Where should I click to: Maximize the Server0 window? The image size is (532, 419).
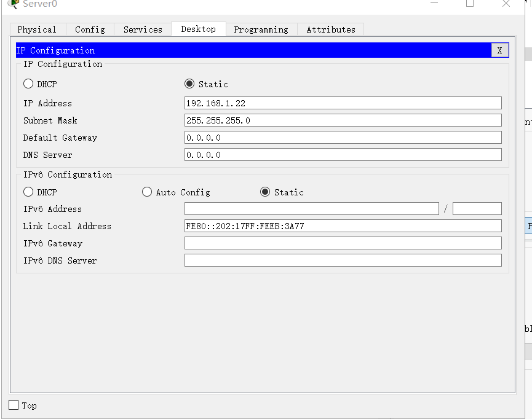click(470, 4)
